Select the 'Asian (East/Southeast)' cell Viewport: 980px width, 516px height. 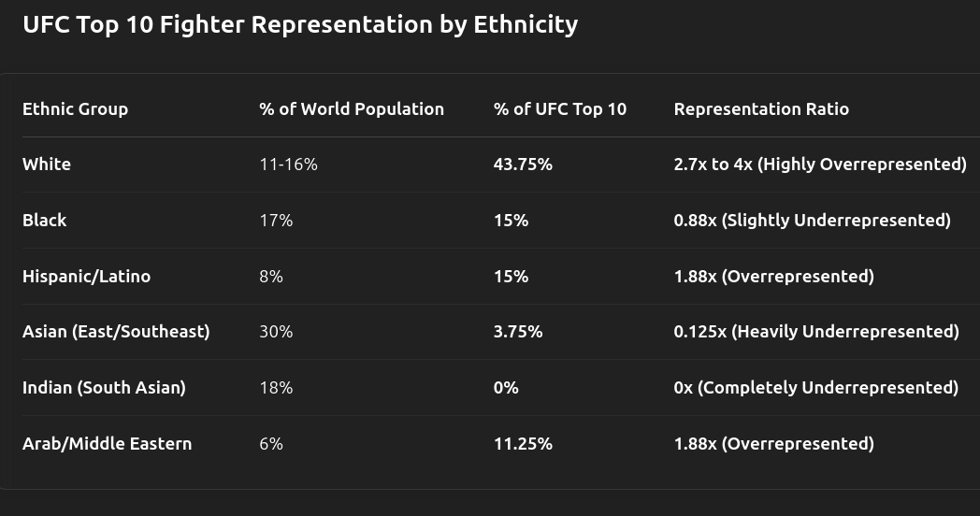pos(116,331)
